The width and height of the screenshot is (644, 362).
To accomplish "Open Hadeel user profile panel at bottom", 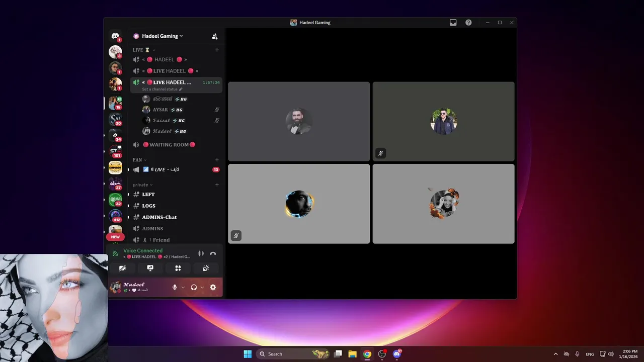I will 139,287.
